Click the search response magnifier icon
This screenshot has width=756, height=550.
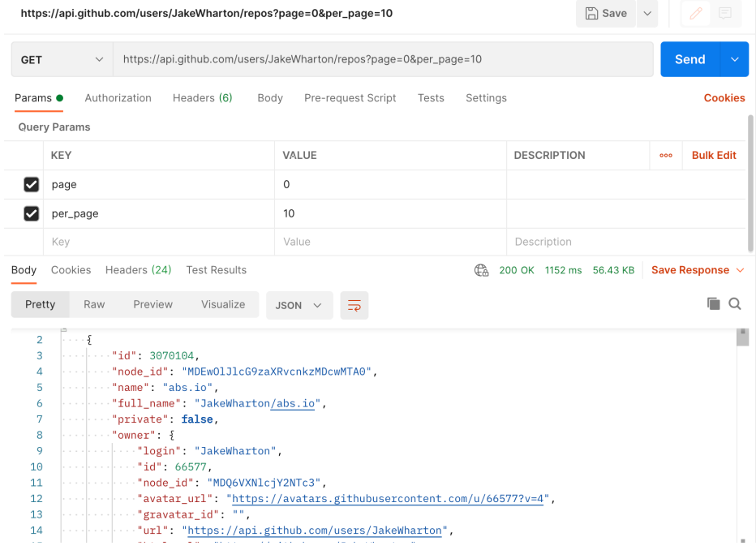(735, 303)
